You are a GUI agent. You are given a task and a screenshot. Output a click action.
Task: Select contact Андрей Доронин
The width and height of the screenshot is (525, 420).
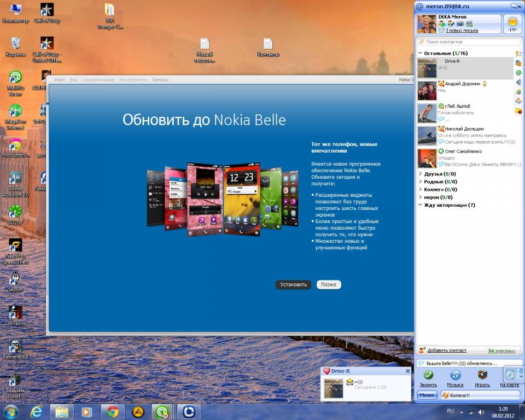[465, 90]
